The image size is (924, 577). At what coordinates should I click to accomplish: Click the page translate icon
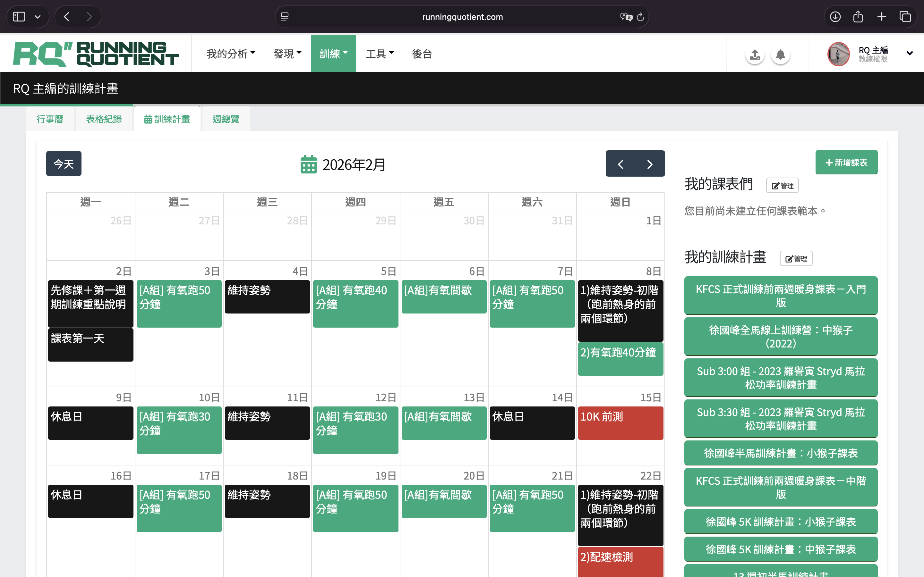click(626, 17)
